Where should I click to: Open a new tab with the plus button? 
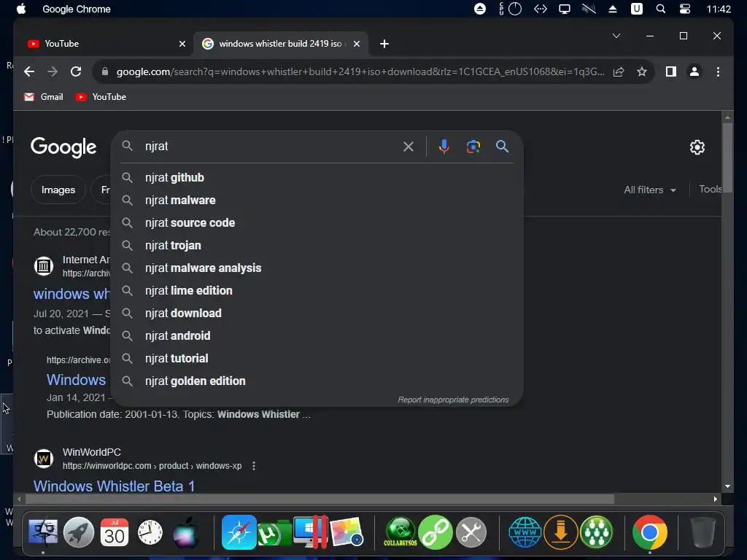coord(384,44)
